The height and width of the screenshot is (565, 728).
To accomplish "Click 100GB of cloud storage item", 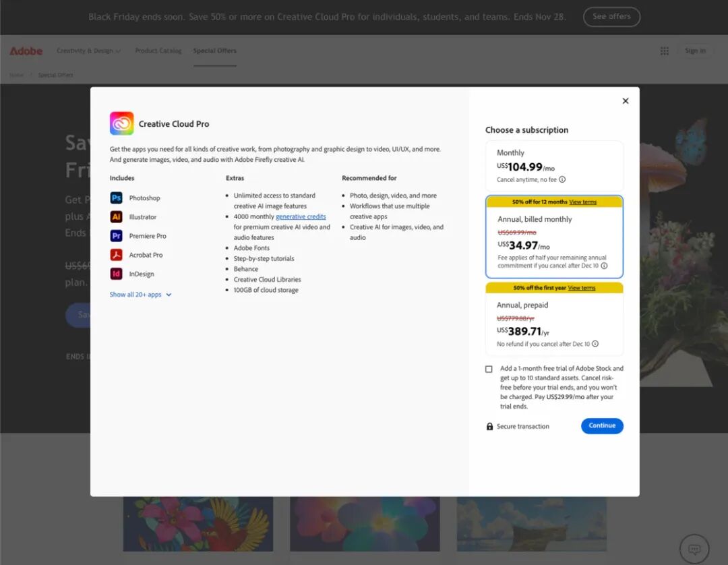I will [266, 290].
